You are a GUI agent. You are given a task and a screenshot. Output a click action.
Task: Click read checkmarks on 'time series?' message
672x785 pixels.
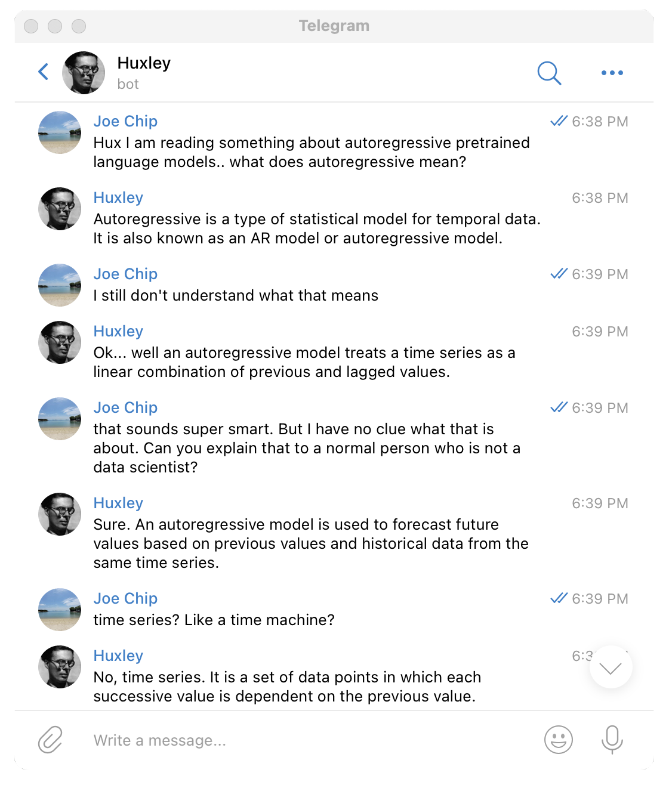tap(559, 598)
